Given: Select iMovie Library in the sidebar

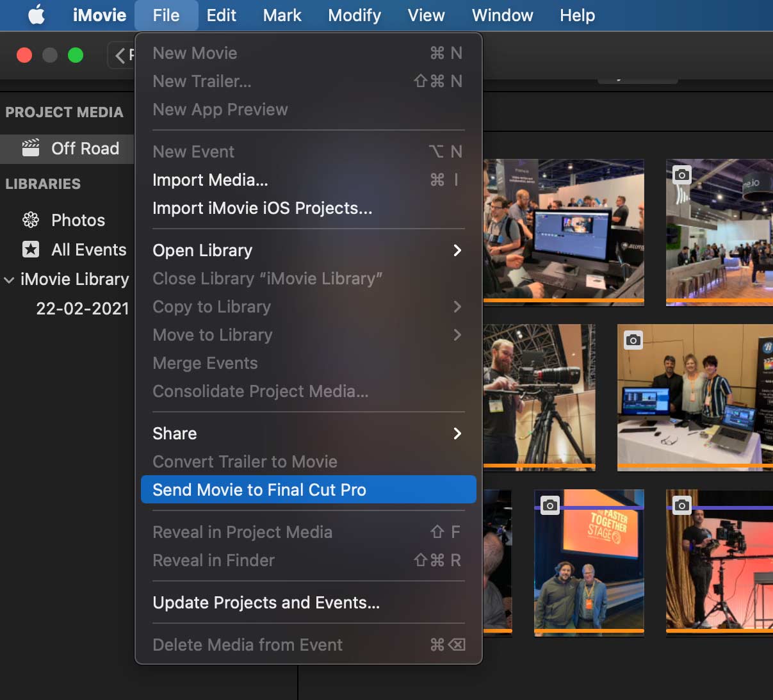Looking at the screenshot, I should tap(74, 279).
